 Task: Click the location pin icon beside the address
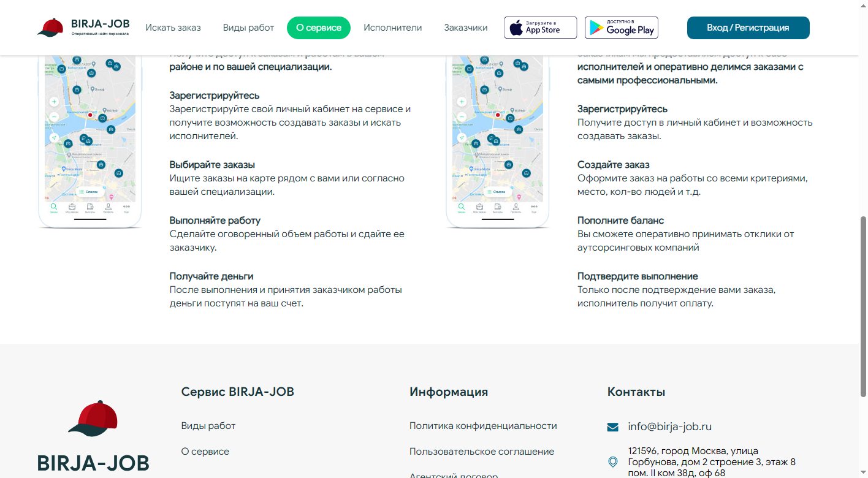point(612,462)
